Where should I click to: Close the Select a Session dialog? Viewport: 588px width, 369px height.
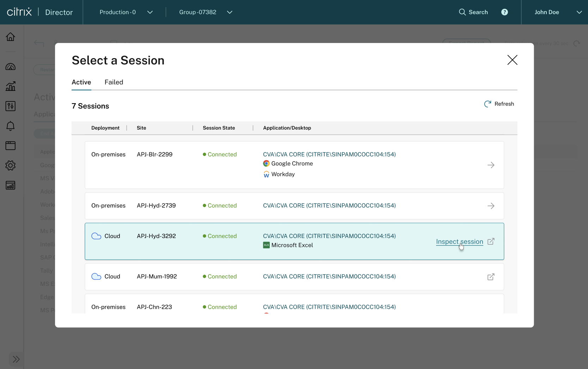pyautogui.click(x=512, y=60)
